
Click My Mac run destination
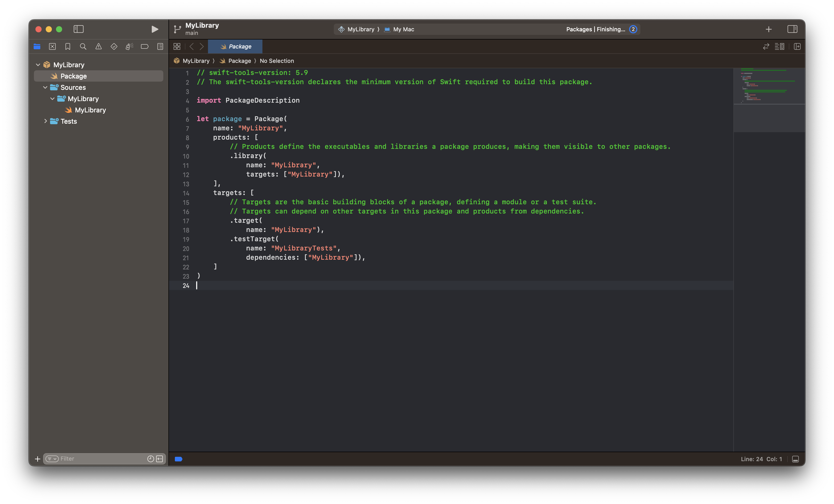pos(403,30)
